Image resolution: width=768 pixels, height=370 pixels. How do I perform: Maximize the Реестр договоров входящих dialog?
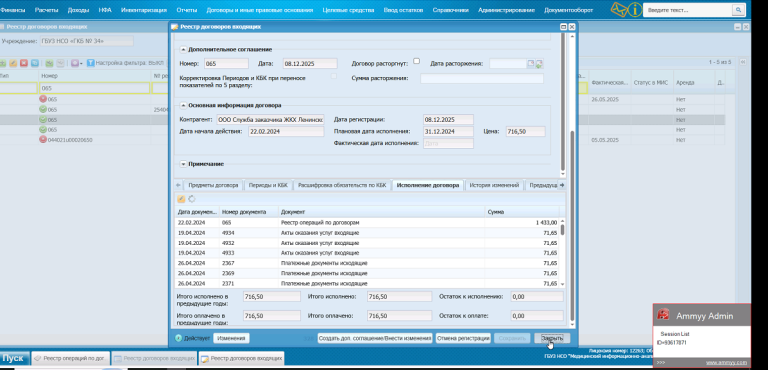[x=563, y=27]
